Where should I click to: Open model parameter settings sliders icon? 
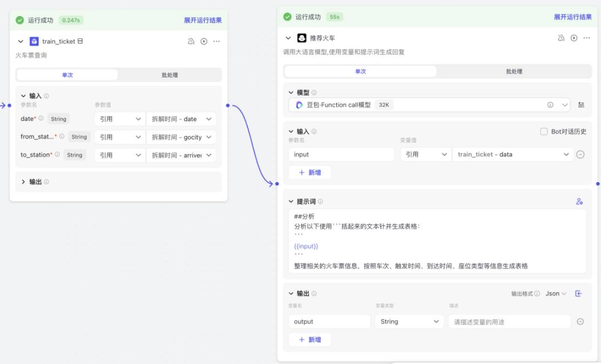pos(581,105)
